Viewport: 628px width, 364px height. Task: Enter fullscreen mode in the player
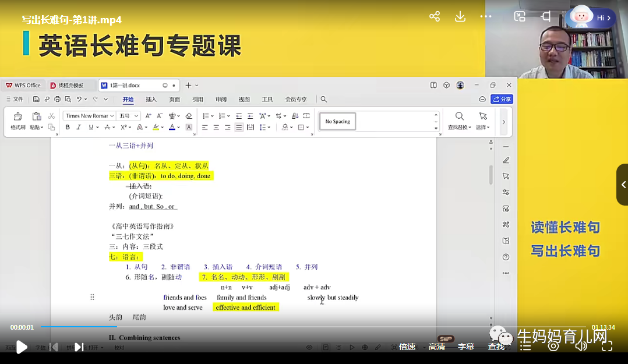(607, 346)
